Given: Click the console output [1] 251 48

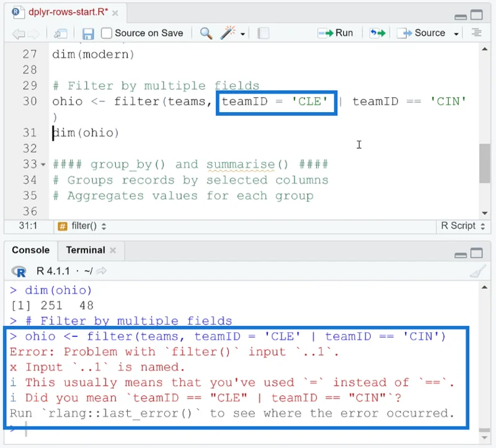Looking at the screenshot, I should 52,305.
